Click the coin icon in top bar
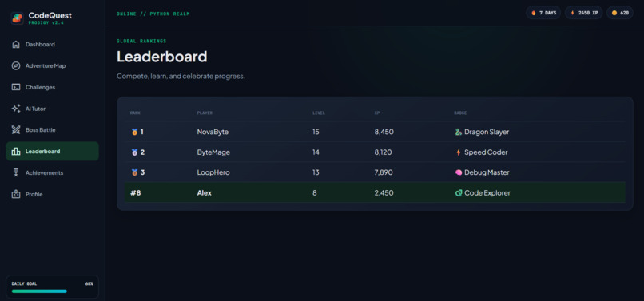This screenshot has height=301, width=644. pyautogui.click(x=614, y=13)
